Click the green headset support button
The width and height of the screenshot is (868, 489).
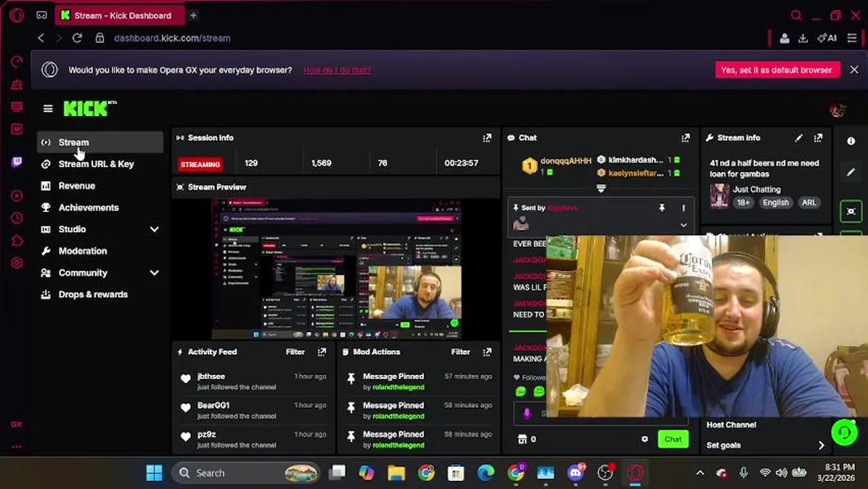coord(844,432)
